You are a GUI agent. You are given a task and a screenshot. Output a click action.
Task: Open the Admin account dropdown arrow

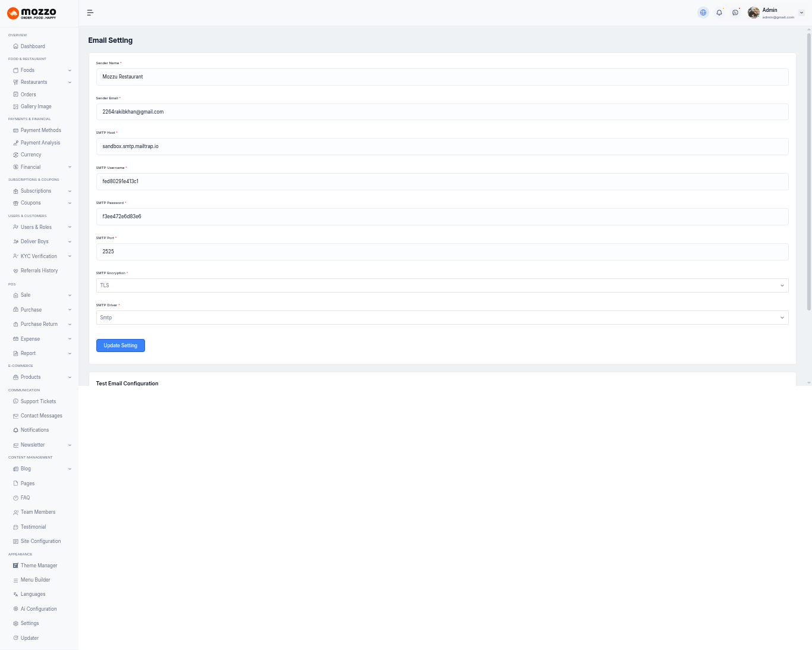tap(801, 12)
